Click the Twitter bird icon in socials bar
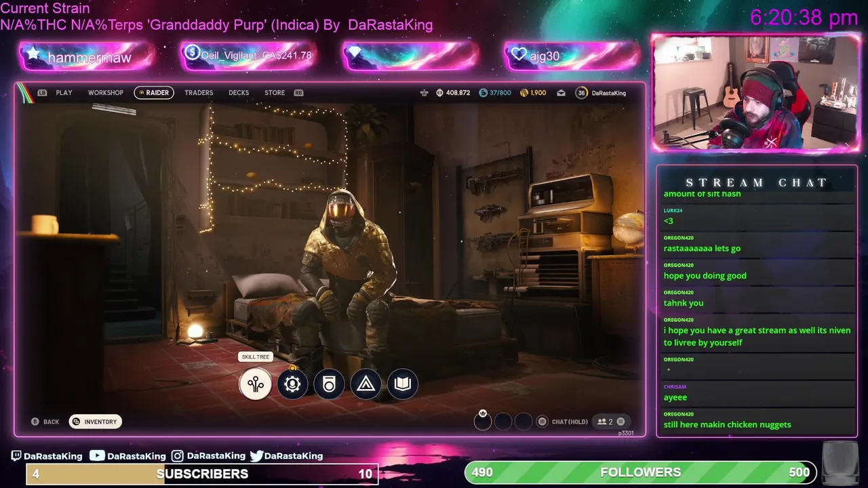Image resolution: width=868 pixels, height=488 pixels. (256, 456)
